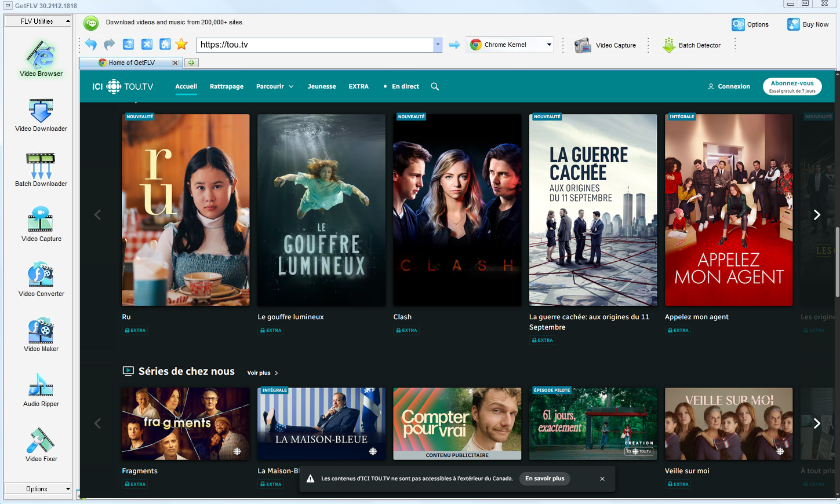840x504 pixels.
Task: Stop loading the page
Action: point(147,44)
